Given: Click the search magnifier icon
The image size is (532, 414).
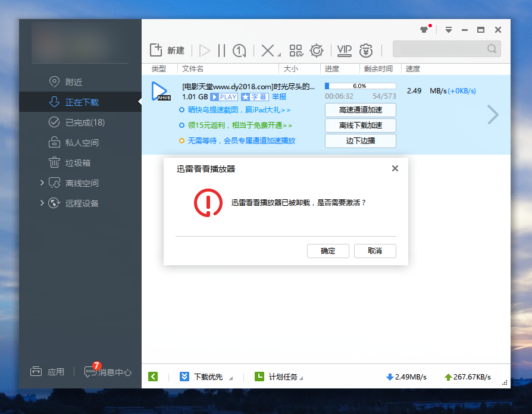Looking at the screenshot, I should 492,49.
